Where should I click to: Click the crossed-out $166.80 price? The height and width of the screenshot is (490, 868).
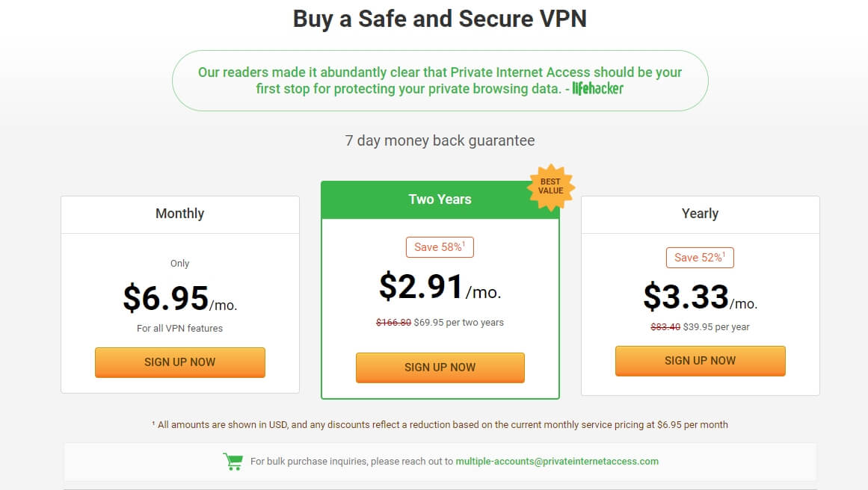393,323
